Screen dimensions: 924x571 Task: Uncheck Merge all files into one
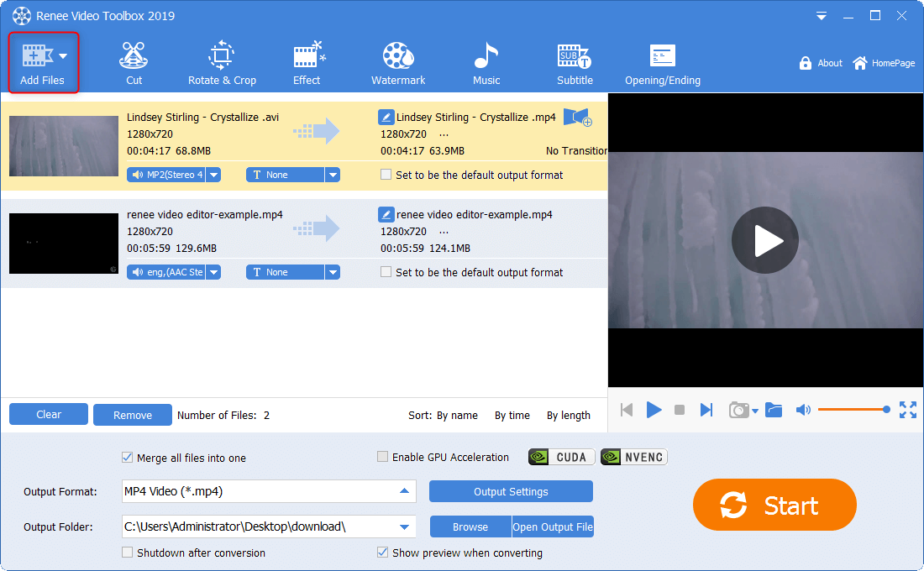tap(128, 458)
